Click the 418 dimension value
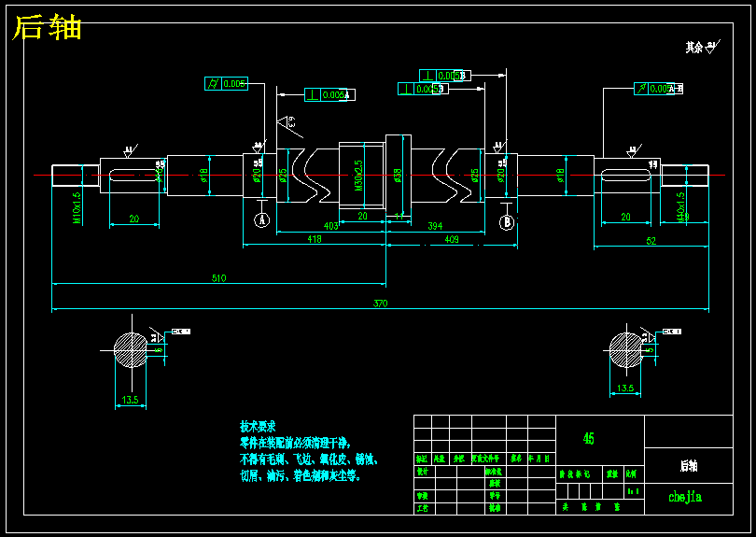756x537 pixels. (x=315, y=239)
